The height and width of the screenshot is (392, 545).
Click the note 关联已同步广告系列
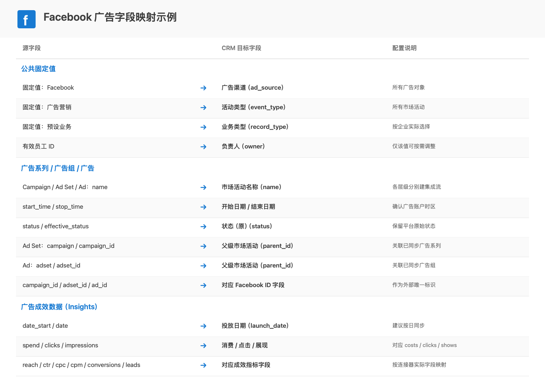pyautogui.click(x=417, y=246)
